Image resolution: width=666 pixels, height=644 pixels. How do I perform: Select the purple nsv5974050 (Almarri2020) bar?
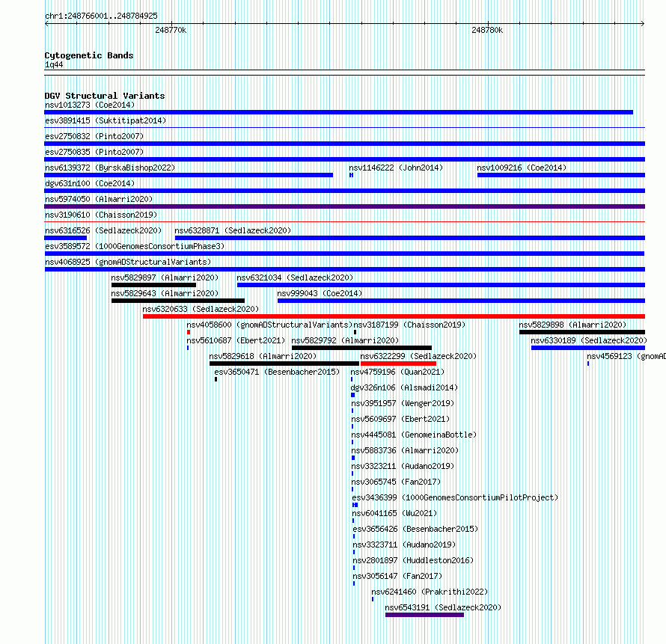pyautogui.click(x=344, y=206)
